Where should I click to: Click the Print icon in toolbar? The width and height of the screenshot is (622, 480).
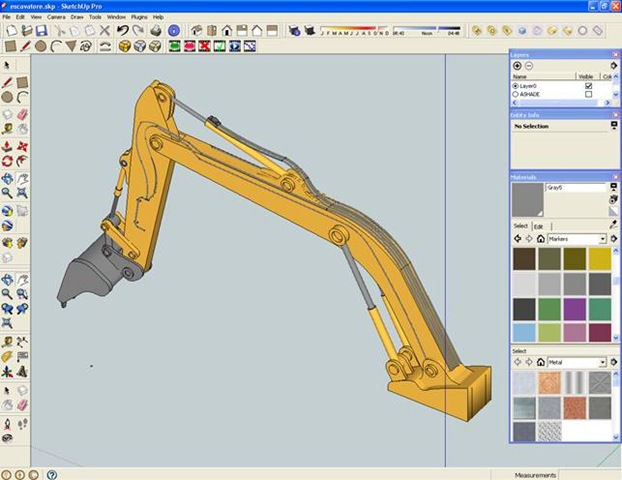155,31
